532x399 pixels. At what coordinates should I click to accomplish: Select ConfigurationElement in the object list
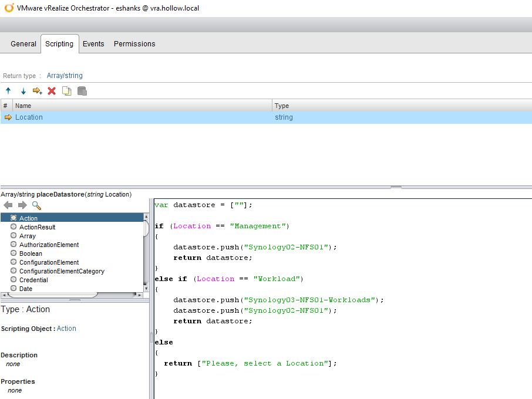(49, 262)
